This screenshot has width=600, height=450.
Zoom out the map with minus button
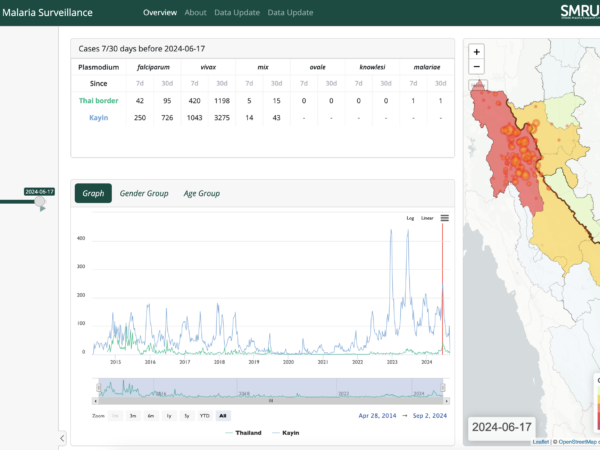coord(476,67)
